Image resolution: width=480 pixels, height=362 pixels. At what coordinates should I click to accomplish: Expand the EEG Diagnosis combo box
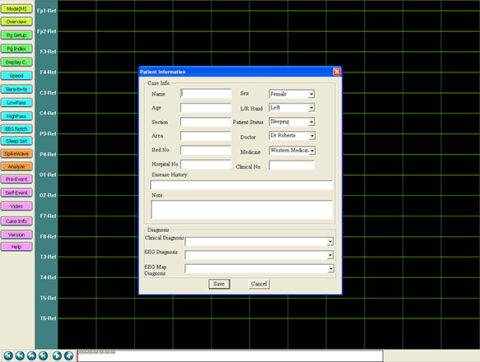pyautogui.click(x=330, y=255)
